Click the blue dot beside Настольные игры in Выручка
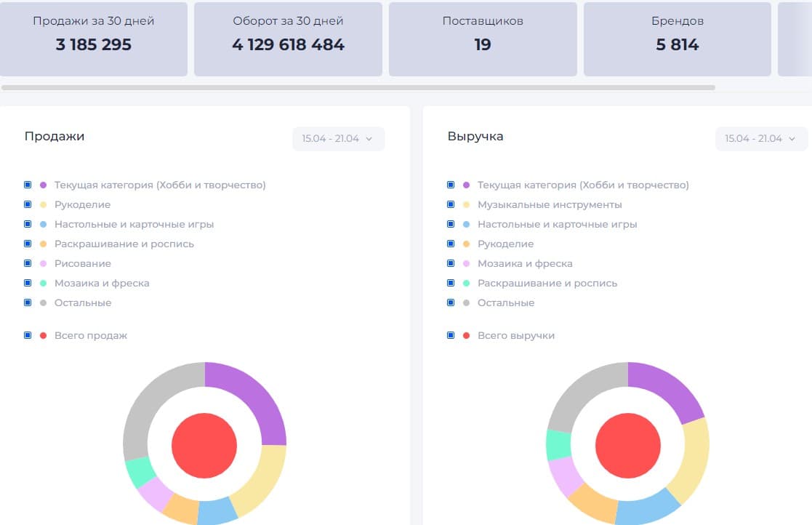 click(x=467, y=224)
